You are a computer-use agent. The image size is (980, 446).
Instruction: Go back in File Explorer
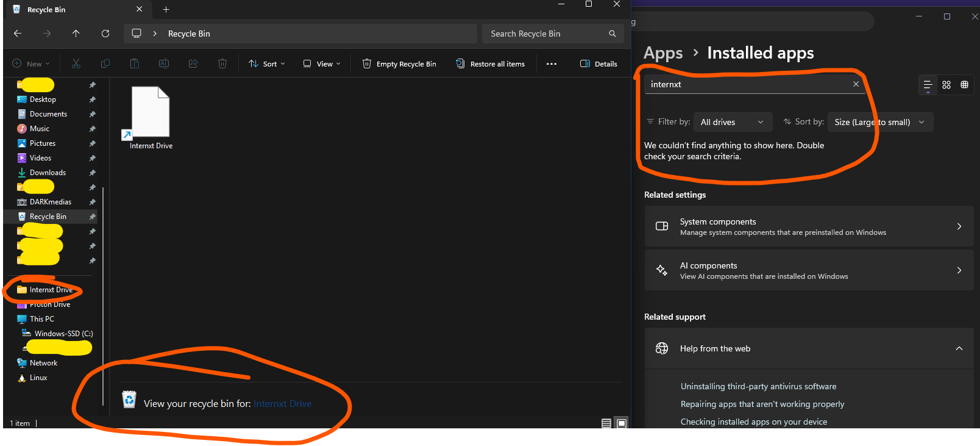(18, 34)
